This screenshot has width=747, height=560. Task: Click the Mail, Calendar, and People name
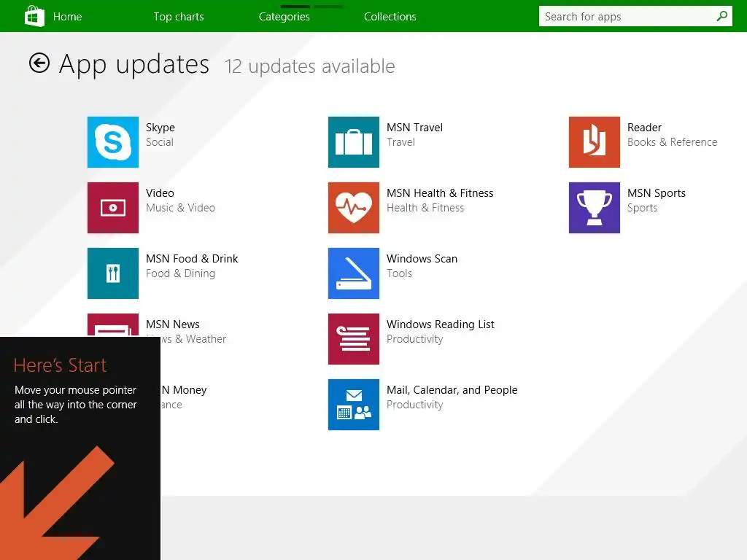(x=452, y=390)
